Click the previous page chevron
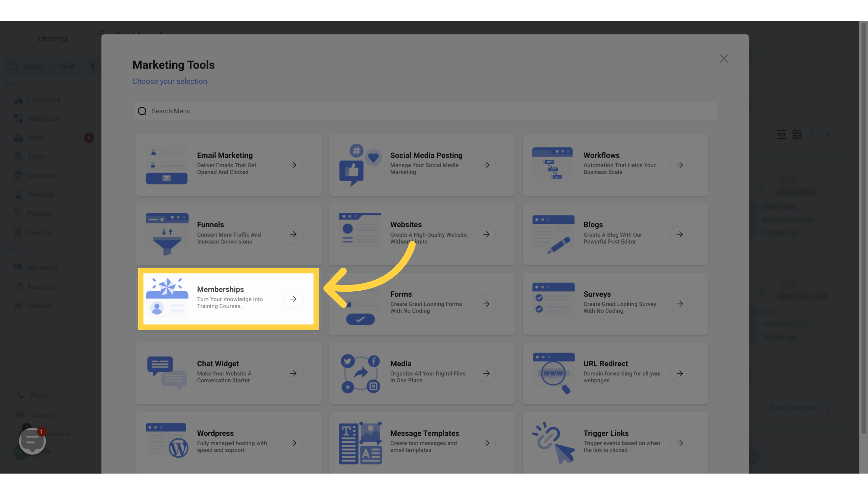This screenshot has width=868, height=494. [x=812, y=134]
